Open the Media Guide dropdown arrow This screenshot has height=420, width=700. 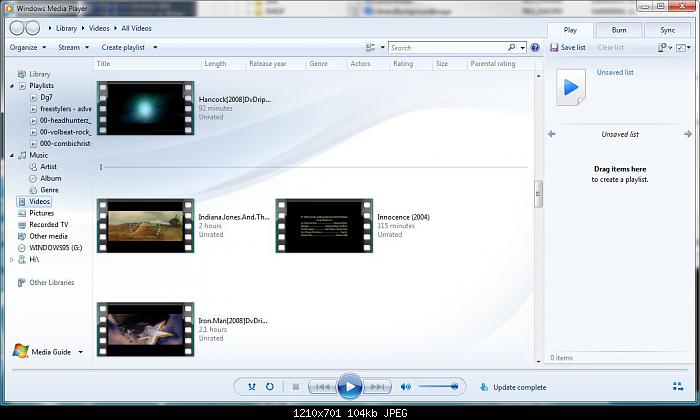[81, 352]
